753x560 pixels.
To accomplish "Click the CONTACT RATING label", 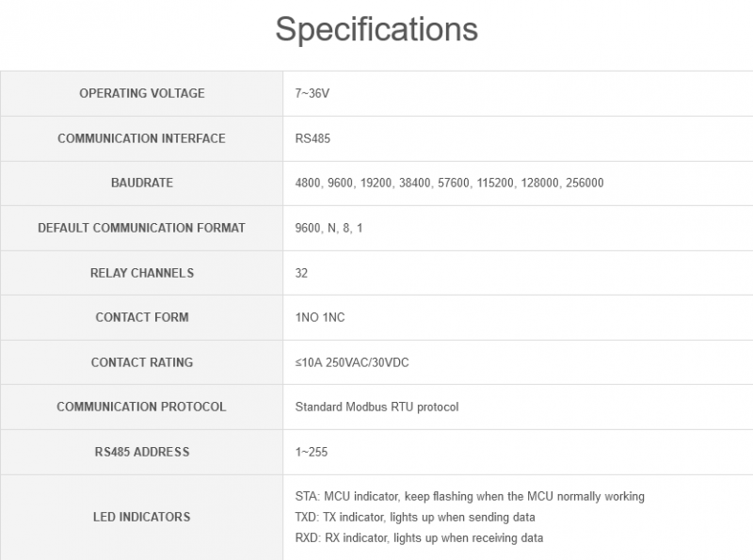I will [141, 362].
